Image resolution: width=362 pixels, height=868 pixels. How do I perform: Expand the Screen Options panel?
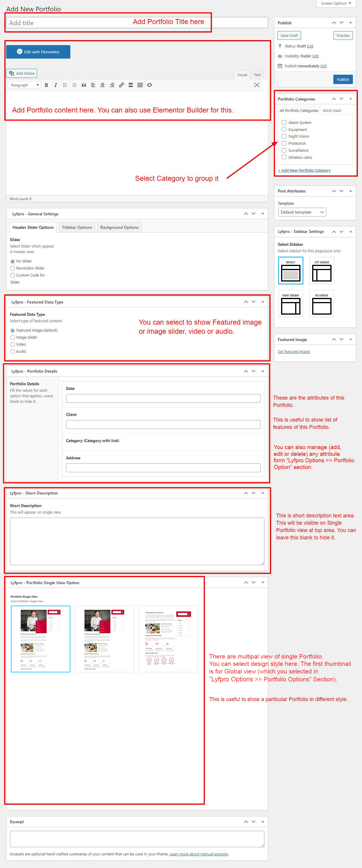coord(335,4)
